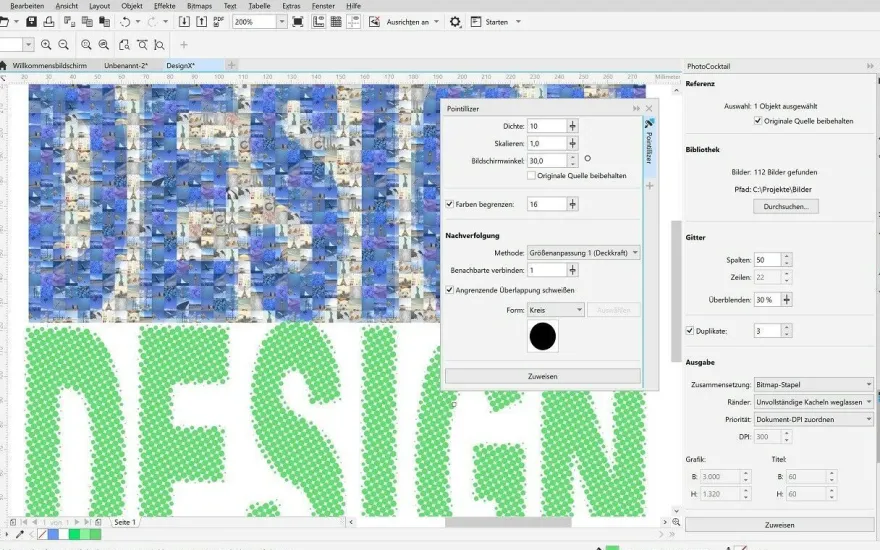Viewport: 880px width, 550px height.
Task: Click the zoom out magnifier icon
Action: pos(63,45)
